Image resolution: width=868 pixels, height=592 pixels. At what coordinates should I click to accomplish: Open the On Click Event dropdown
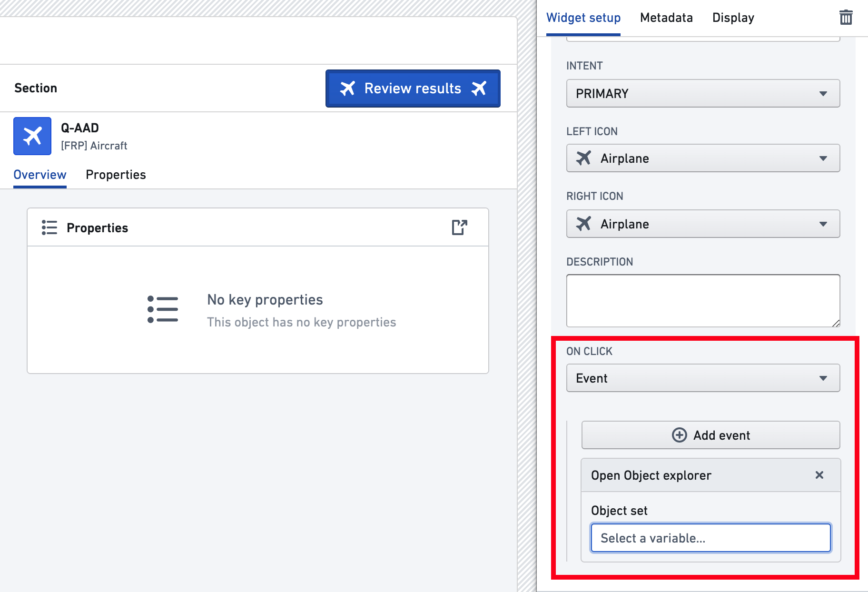tap(703, 378)
